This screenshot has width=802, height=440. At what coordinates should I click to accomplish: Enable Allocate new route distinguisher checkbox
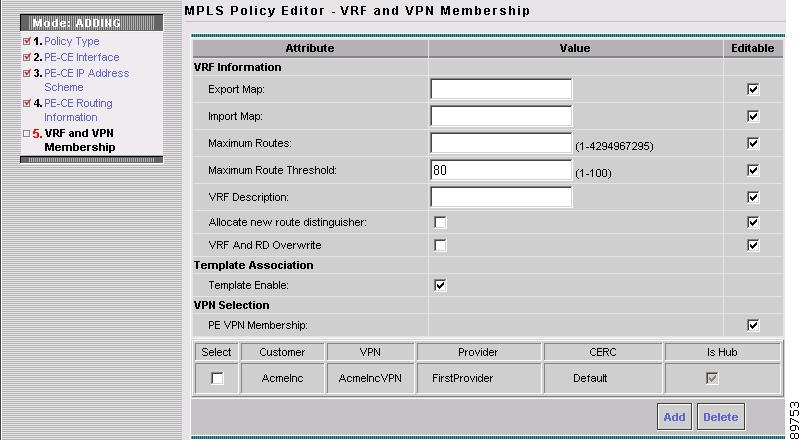[440, 222]
